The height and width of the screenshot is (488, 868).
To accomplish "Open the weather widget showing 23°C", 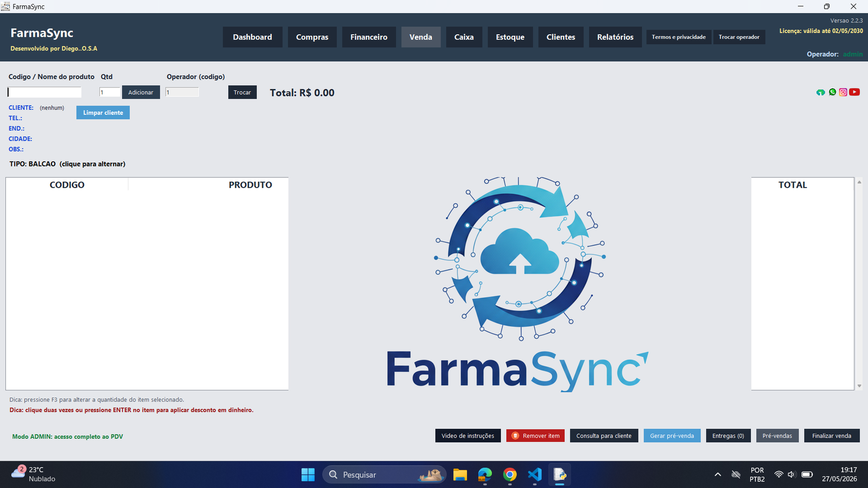I will pyautogui.click(x=34, y=474).
